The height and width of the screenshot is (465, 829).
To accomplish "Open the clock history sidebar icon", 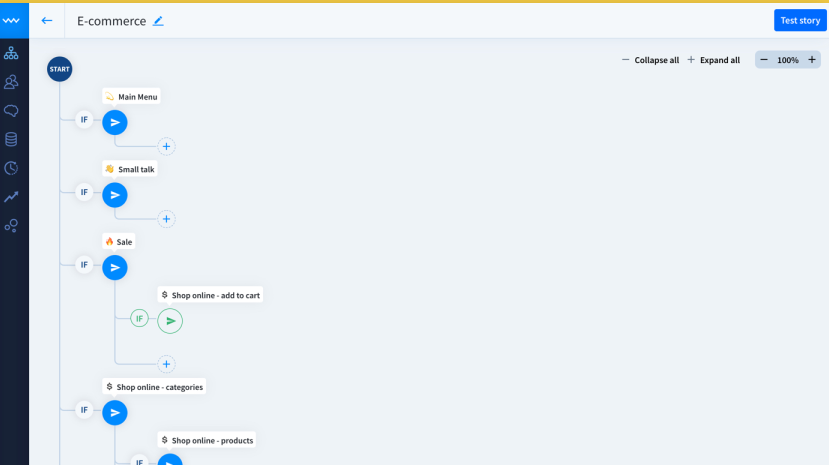I will 11,168.
